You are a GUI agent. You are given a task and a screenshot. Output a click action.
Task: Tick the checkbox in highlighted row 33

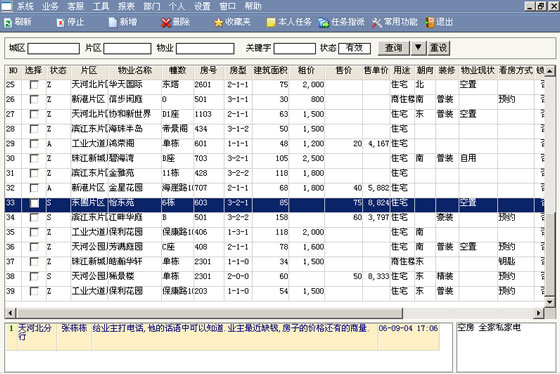34,203
